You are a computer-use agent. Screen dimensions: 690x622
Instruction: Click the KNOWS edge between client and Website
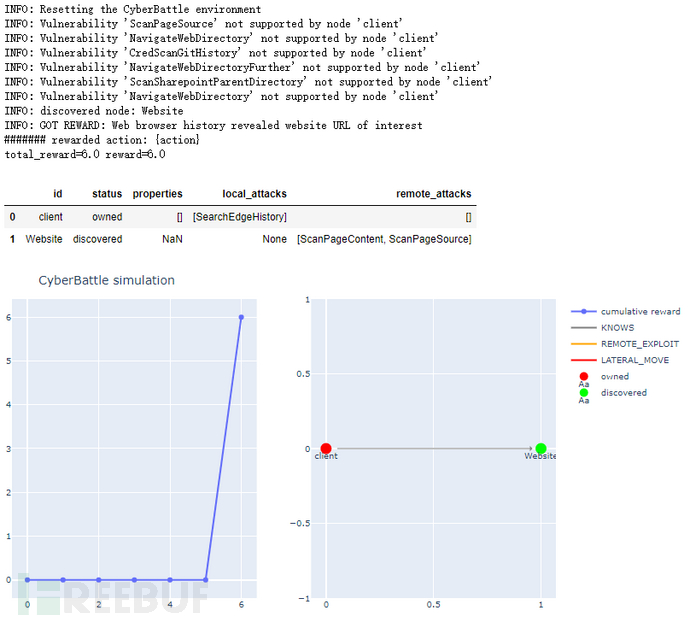[x=433, y=449]
